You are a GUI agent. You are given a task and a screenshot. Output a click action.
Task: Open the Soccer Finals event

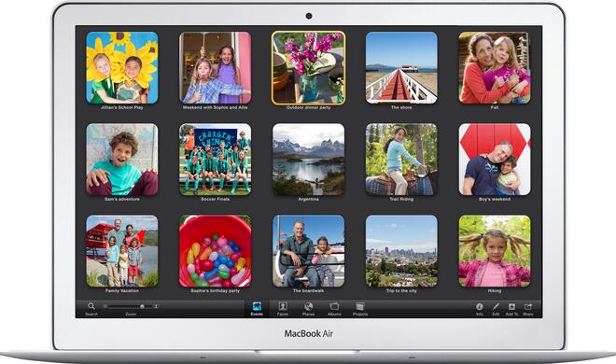coord(216,160)
